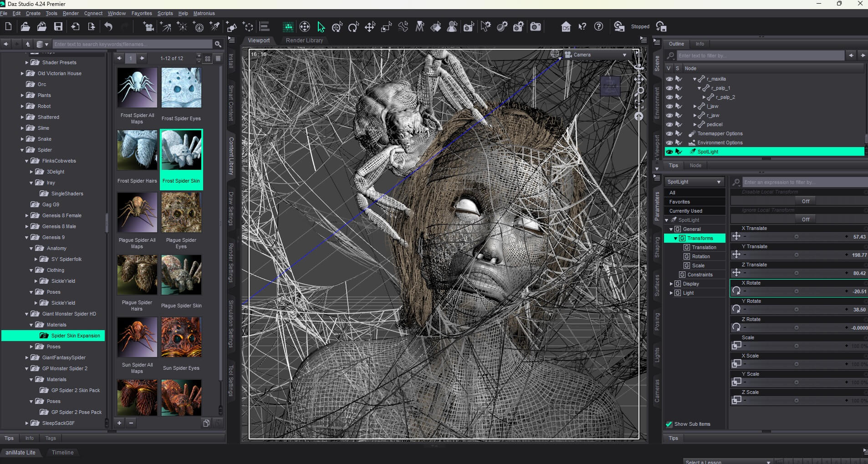Expand the Light property group

671,293
